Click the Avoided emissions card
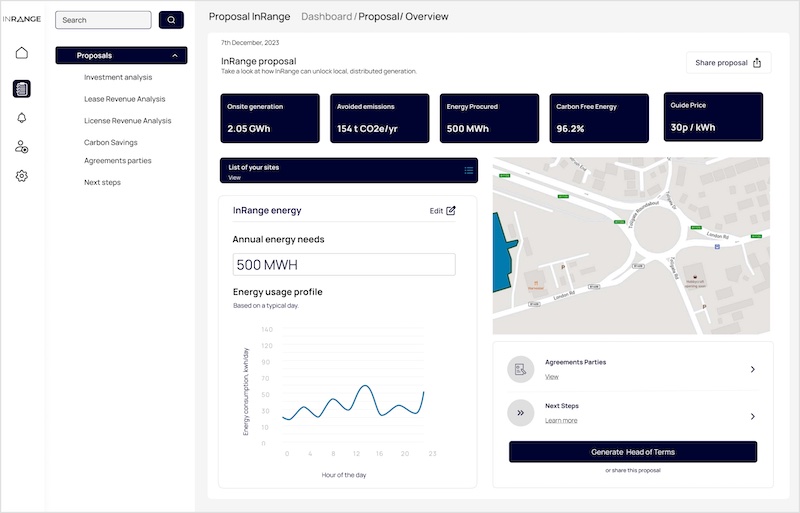 tap(380, 118)
